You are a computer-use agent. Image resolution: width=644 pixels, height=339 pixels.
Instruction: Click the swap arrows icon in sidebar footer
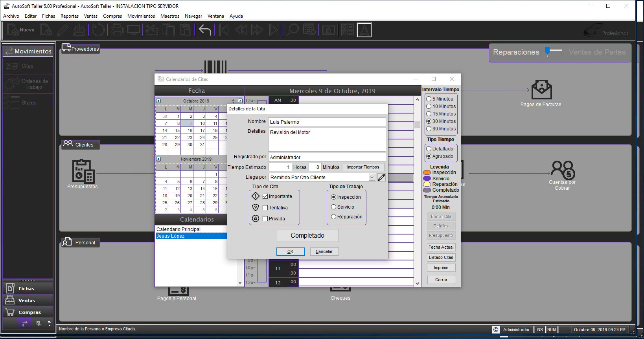click(x=24, y=323)
